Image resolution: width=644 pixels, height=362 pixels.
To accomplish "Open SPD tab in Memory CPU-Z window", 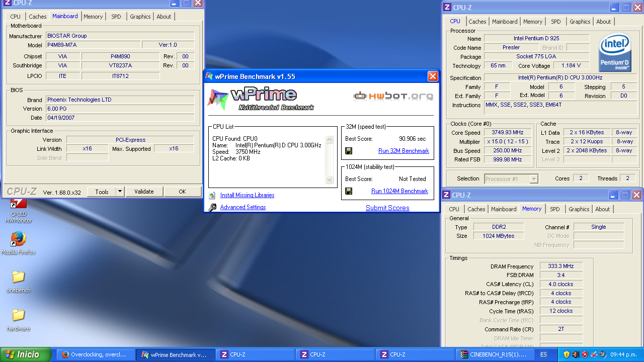I will point(554,209).
